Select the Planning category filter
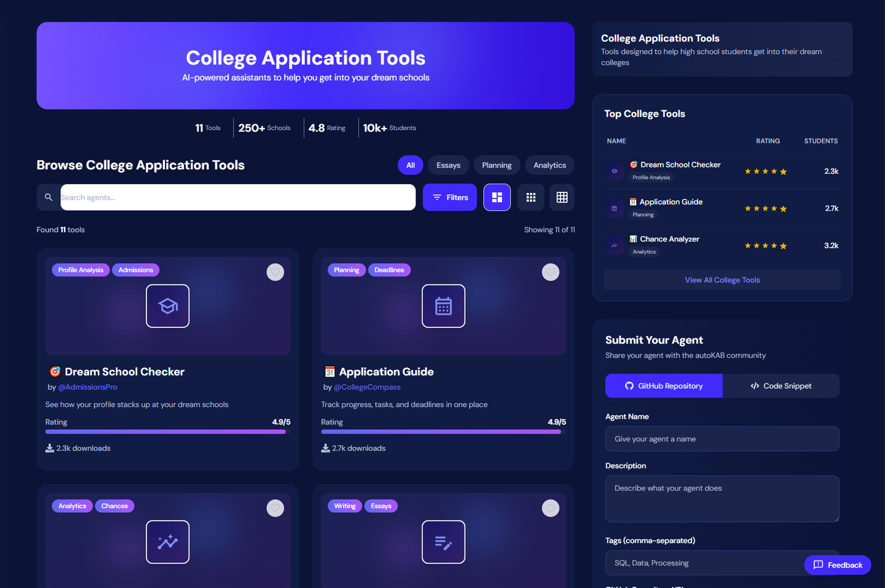Image resolution: width=885 pixels, height=588 pixels. [497, 165]
